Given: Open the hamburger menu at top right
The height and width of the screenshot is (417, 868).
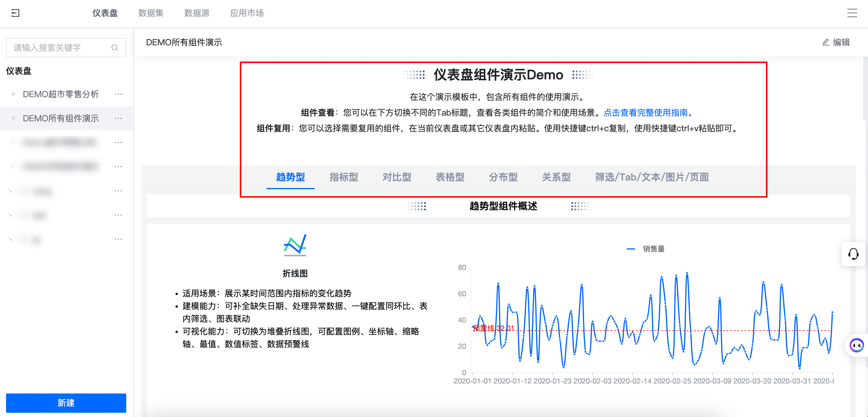Looking at the screenshot, I should (852, 13).
